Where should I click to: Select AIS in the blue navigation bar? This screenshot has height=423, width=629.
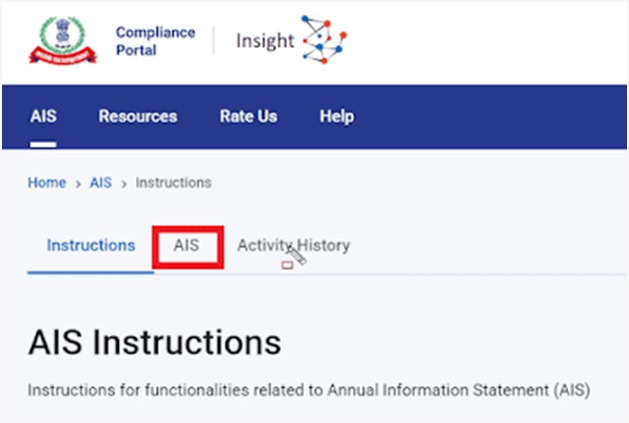click(x=43, y=116)
